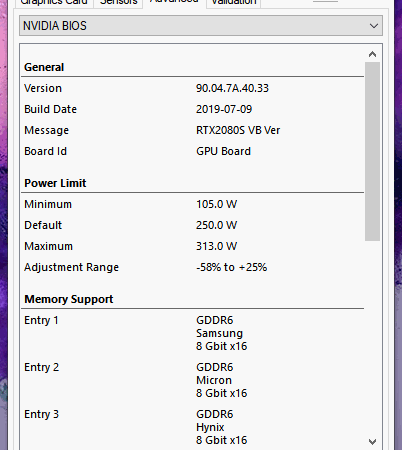Select the Version value 90.04.7A.40.33
Image resolution: width=402 pixels, height=450 pixels.
(232, 88)
